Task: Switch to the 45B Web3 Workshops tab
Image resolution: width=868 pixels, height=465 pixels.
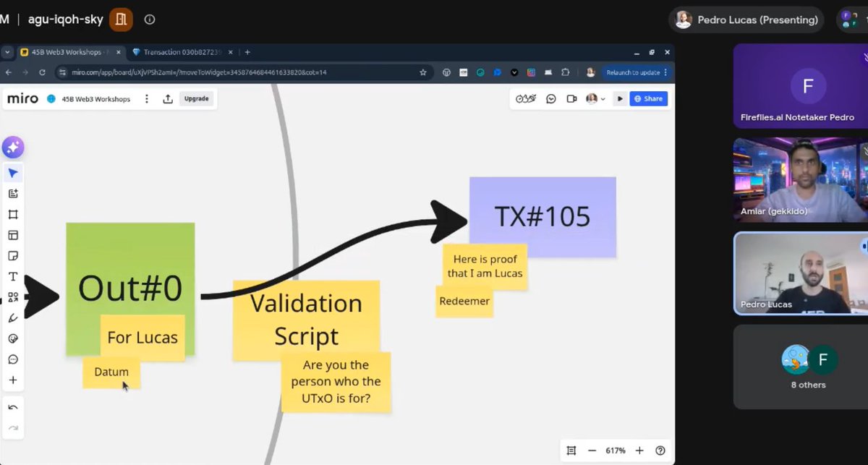Action: (69, 52)
